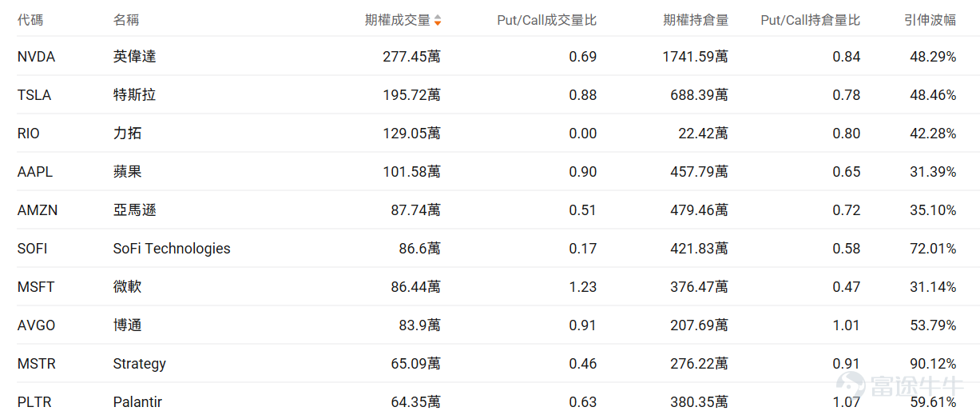This screenshot has height=415, width=980.
Task: Select the name 特斯拉
Action: coord(135,95)
